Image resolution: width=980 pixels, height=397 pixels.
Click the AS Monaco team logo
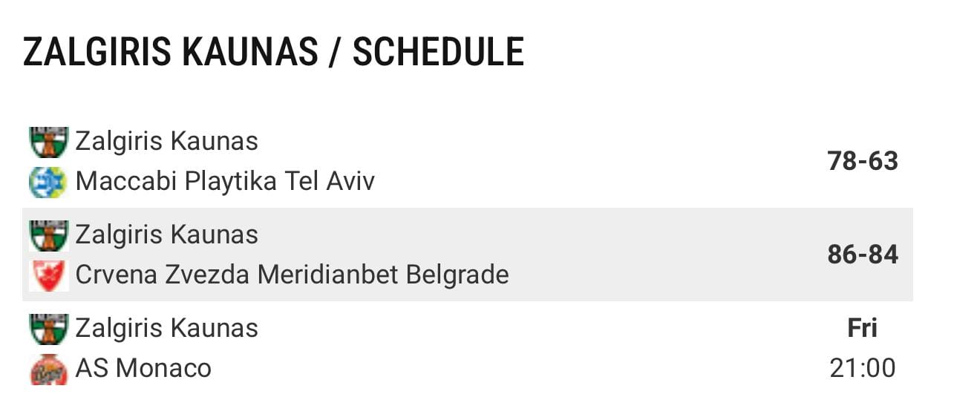click(48, 369)
